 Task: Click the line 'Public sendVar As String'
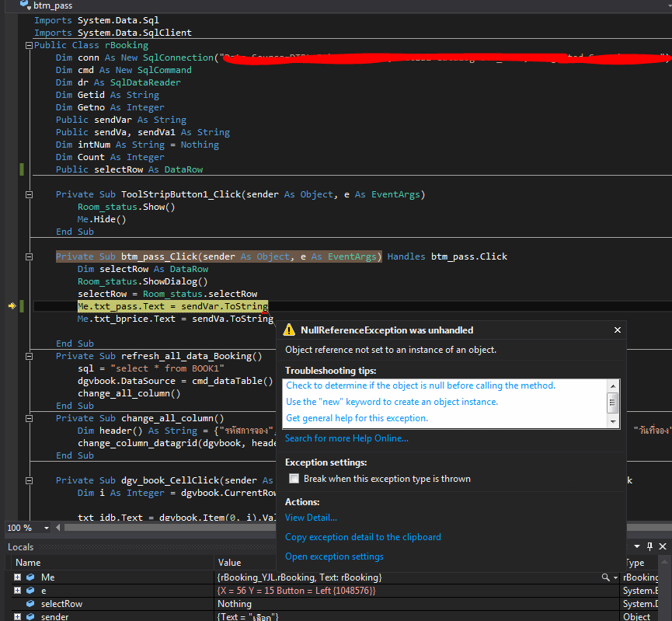tap(121, 120)
